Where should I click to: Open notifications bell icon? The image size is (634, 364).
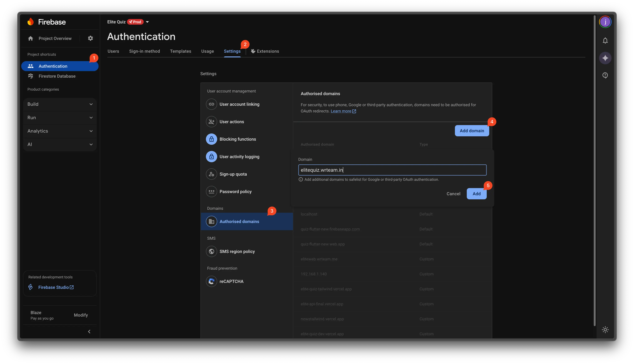pos(605,41)
